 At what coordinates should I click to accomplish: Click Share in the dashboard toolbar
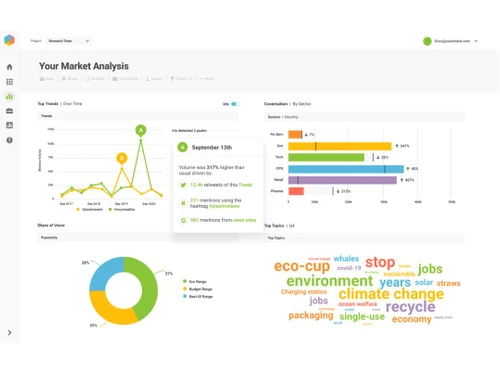coord(70,79)
